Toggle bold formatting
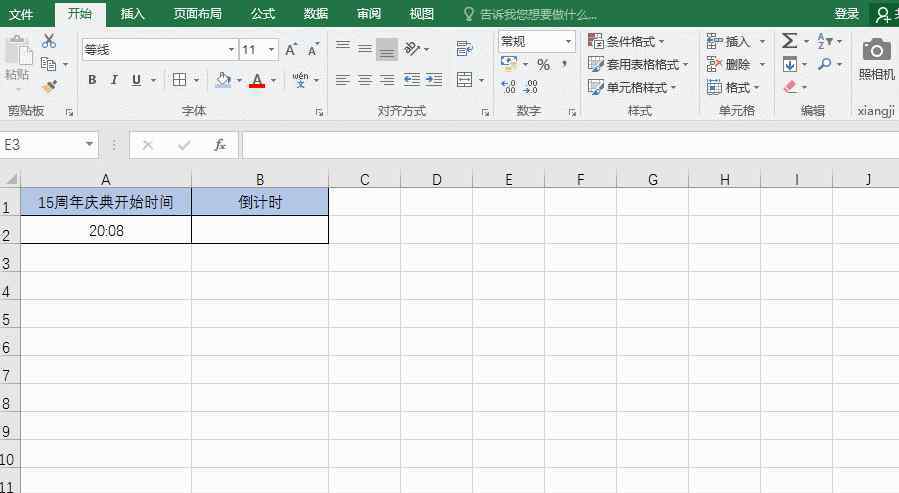The image size is (899, 493). coord(92,80)
